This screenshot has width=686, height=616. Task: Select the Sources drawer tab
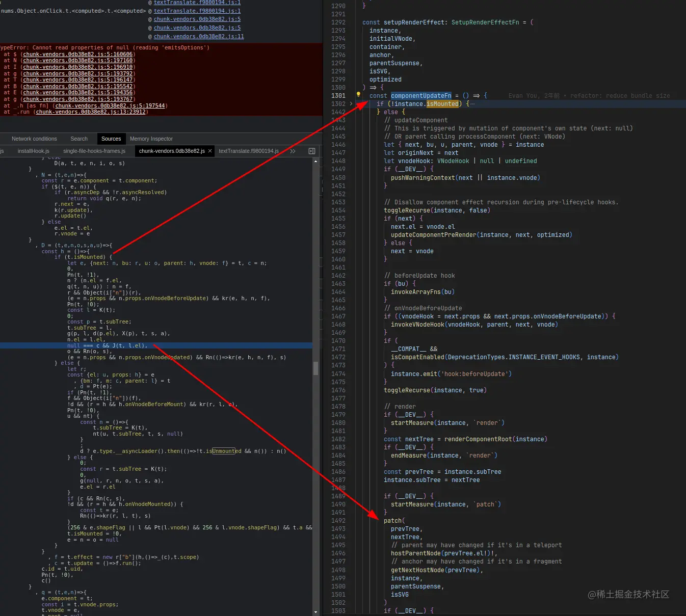[x=111, y=139]
